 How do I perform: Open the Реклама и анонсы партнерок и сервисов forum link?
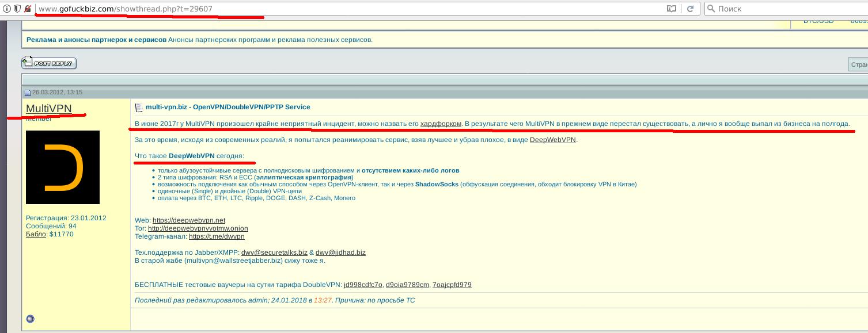pos(97,40)
